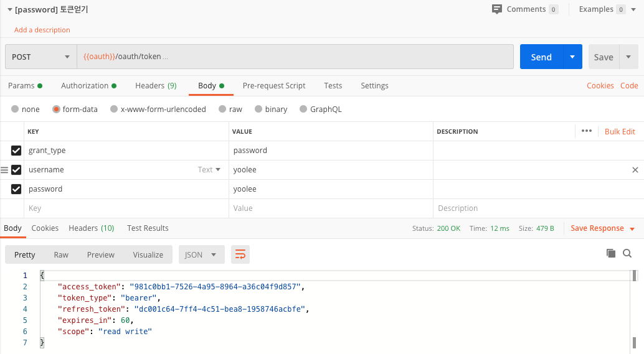
Task: Uncheck the password row checkbox
Action: (x=16, y=189)
